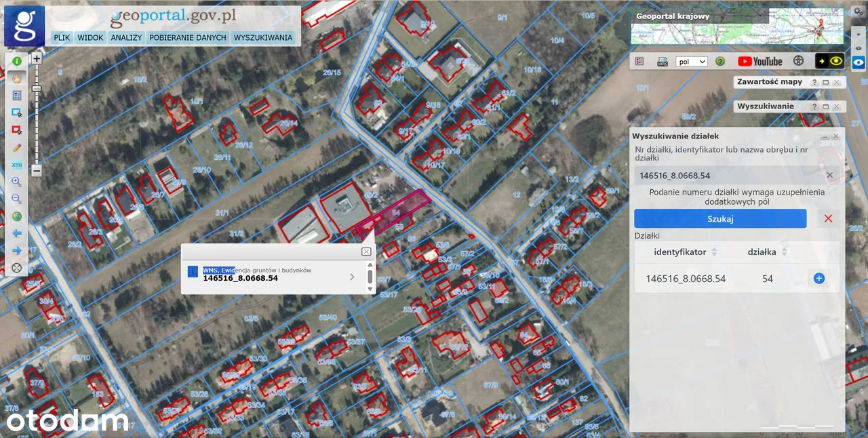Show full extent with globe icon
The height and width of the screenshot is (438, 868).
point(16,216)
